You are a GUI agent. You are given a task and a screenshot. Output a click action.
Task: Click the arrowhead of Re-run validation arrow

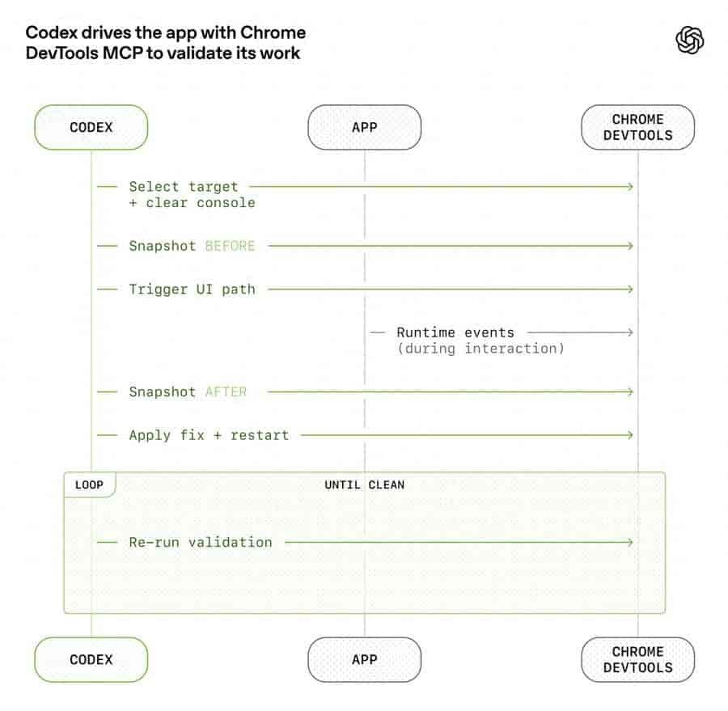[x=629, y=542]
